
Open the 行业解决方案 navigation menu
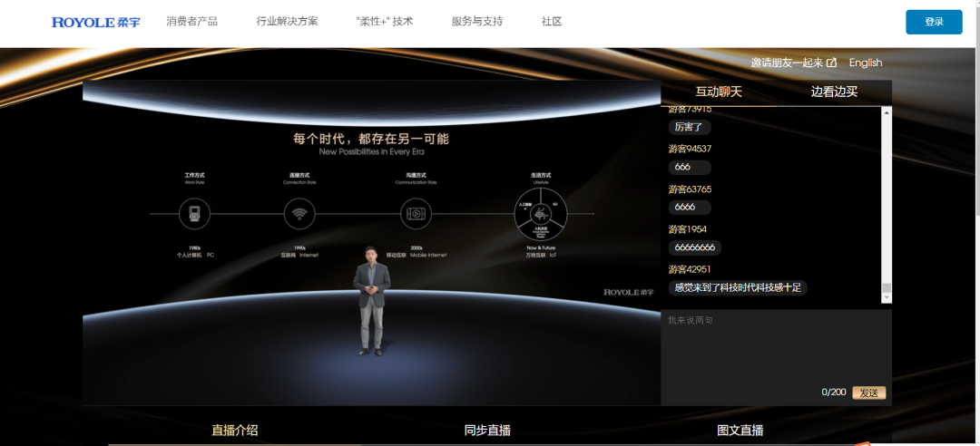point(287,22)
